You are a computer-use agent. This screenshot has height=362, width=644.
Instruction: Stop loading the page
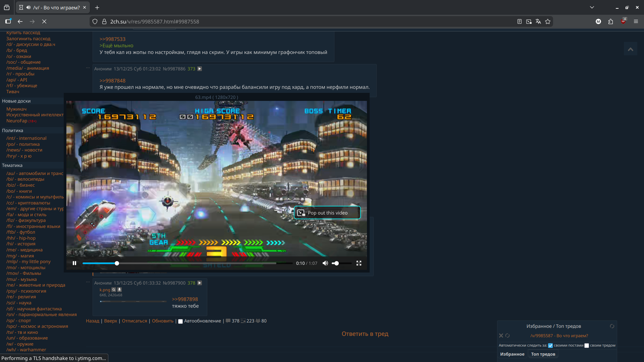[44, 21]
